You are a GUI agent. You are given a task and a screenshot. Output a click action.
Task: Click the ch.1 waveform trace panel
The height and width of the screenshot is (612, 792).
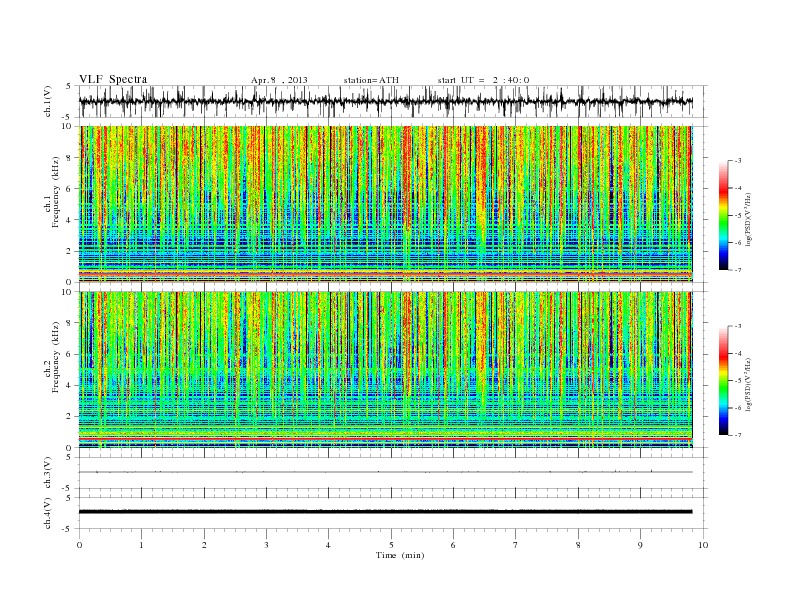tap(393, 101)
